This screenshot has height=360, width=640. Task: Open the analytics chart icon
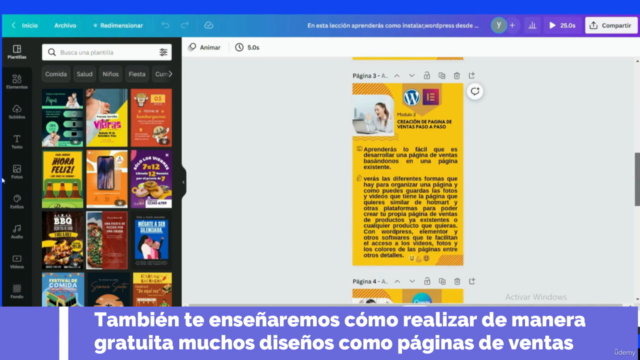(532, 25)
